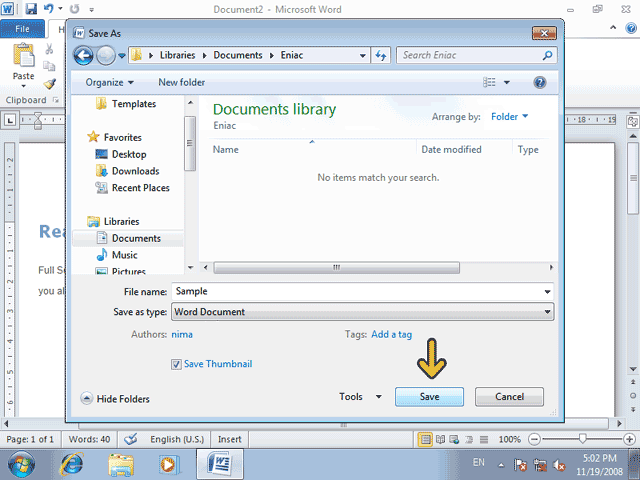The width and height of the screenshot is (640, 480).
Task: Click Libraries in the address path
Action: [177, 55]
